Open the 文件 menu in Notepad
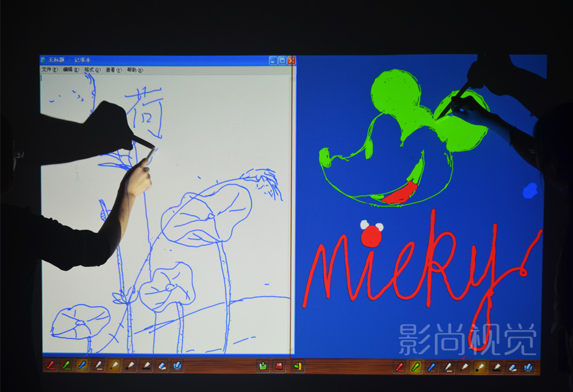The width and height of the screenshot is (573, 392). (49, 69)
